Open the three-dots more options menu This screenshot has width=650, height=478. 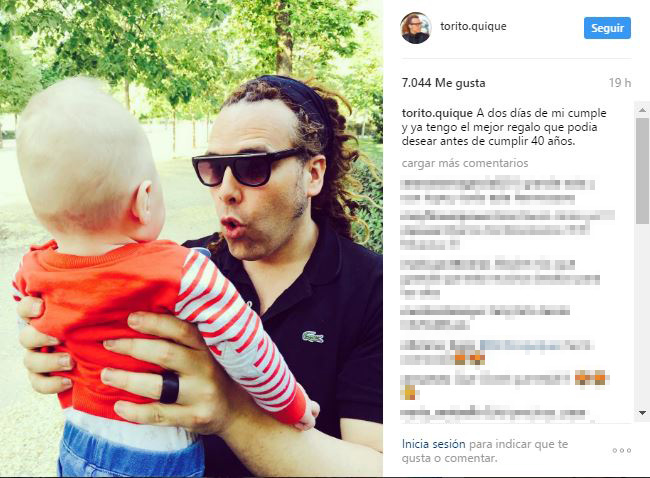621,450
